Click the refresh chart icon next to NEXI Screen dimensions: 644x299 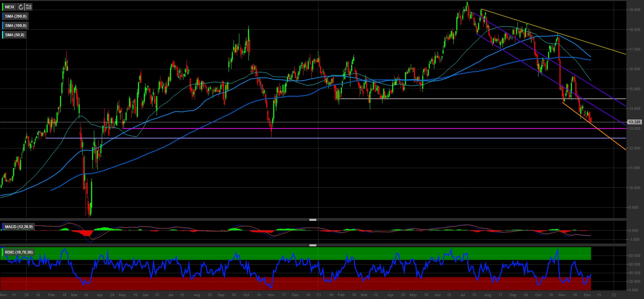21,7
